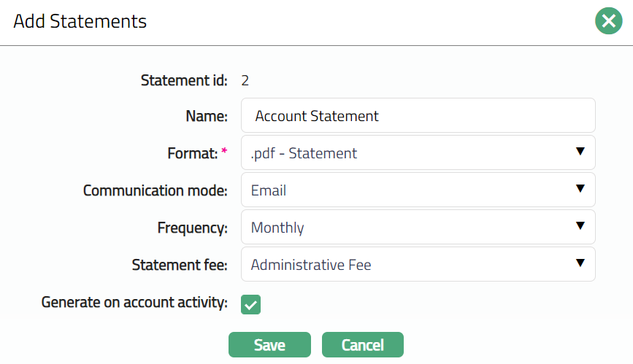Click the arrow on the Format dropdown
This screenshot has width=633, height=364.
pyautogui.click(x=580, y=152)
